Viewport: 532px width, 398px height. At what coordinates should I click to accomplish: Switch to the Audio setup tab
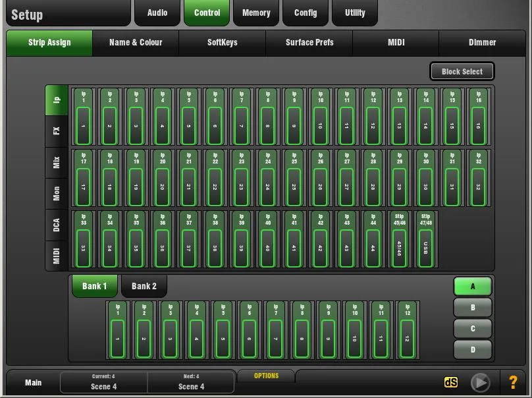click(157, 13)
